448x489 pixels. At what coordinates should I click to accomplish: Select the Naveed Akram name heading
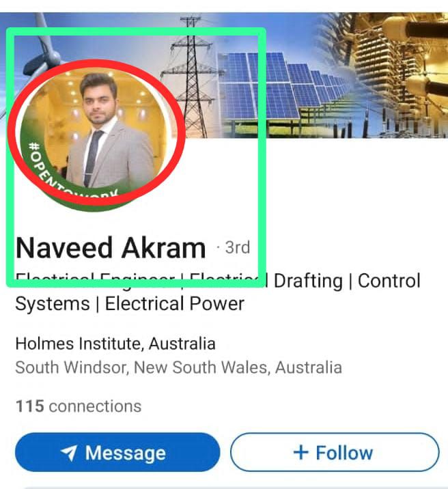point(111,248)
